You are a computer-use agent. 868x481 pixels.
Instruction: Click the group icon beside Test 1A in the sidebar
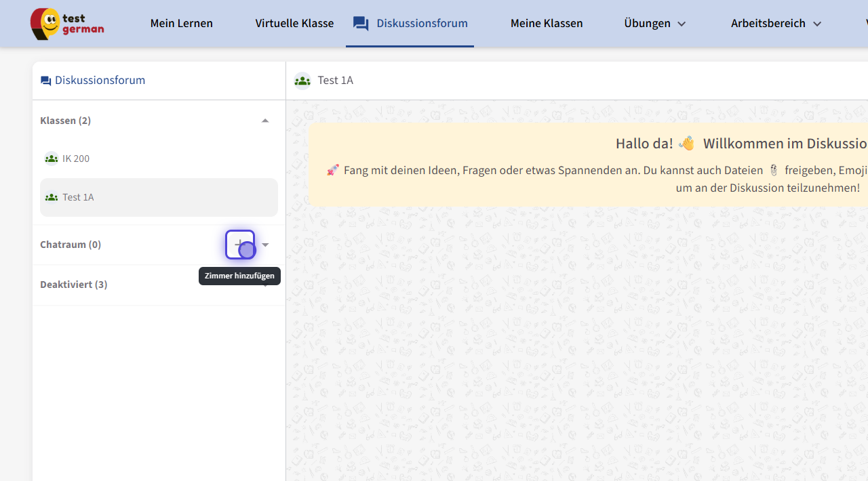click(x=51, y=198)
